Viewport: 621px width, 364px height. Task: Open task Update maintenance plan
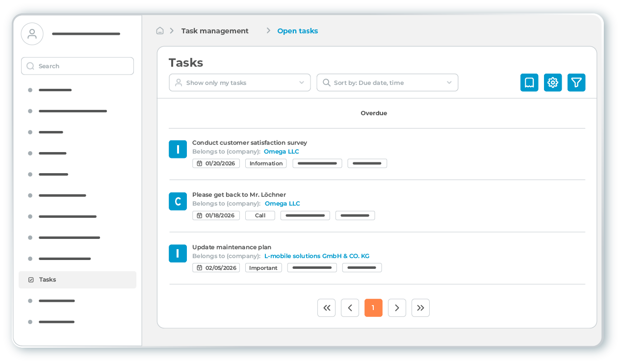232,247
